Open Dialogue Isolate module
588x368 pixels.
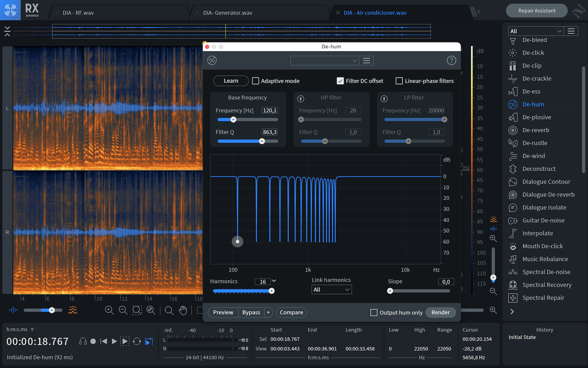click(544, 208)
